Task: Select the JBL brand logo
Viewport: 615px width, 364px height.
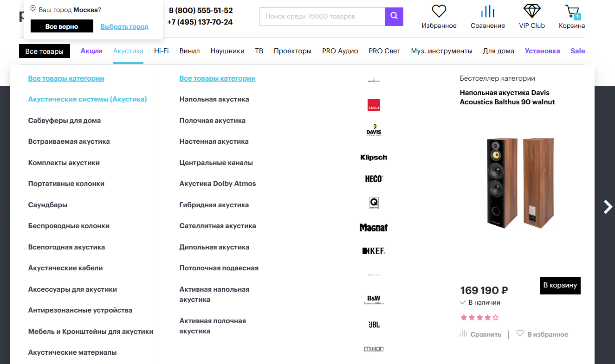Action: tap(374, 325)
